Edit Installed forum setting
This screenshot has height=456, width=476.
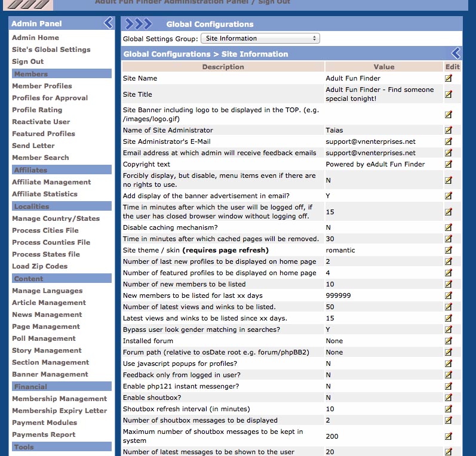pyautogui.click(x=449, y=341)
